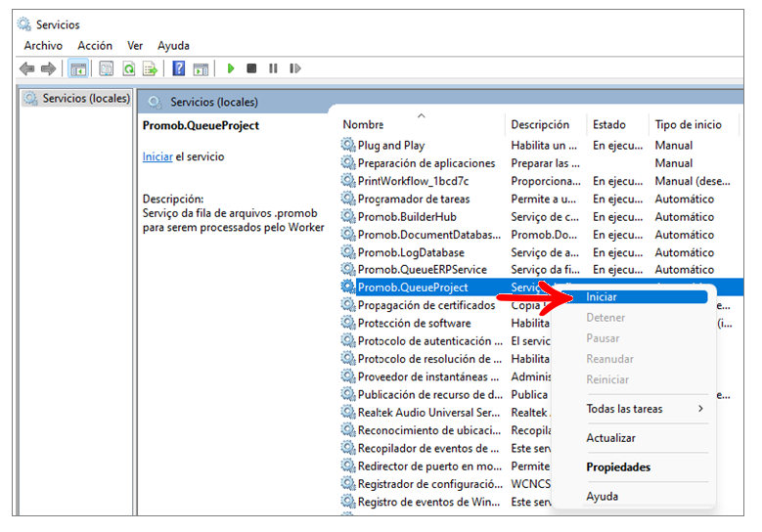Click the green Start service play icon
762x532 pixels.
pyautogui.click(x=231, y=68)
